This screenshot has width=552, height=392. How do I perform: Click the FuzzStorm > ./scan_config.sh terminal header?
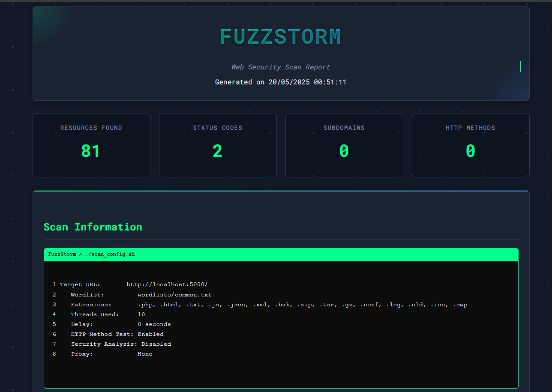point(281,254)
